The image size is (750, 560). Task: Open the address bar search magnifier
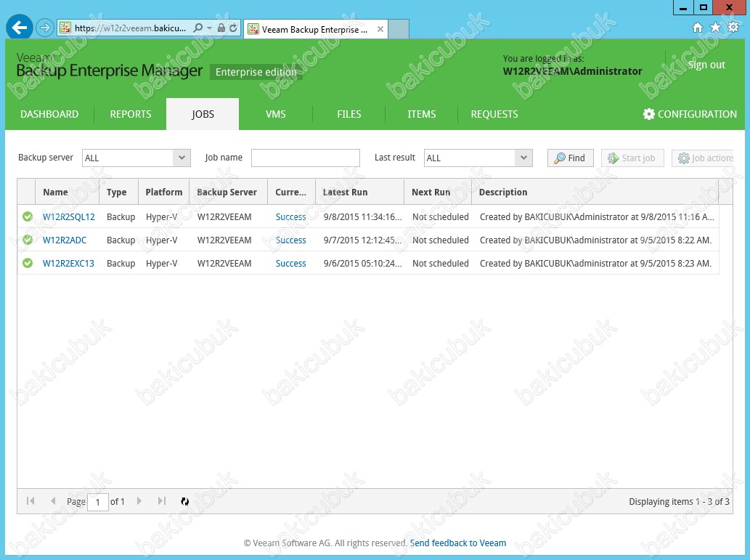(198, 28)
